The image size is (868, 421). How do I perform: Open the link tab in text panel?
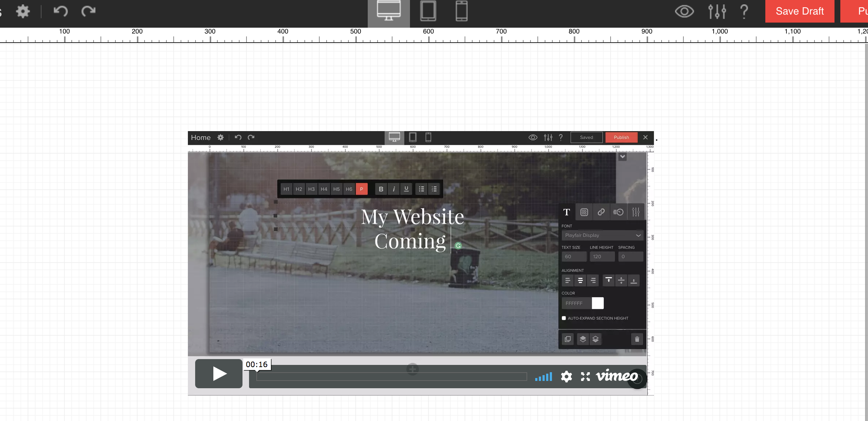[x=601, y=212]
